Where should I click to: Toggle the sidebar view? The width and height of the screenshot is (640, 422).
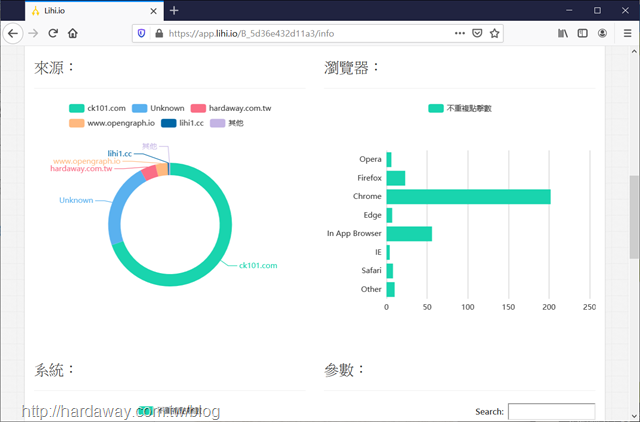[582, 33]
